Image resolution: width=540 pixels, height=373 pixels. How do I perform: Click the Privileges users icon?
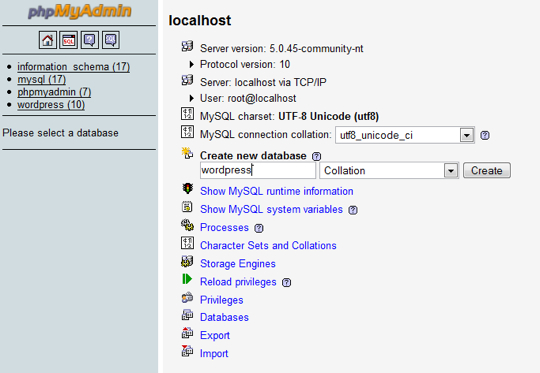(x=187, y=297)
